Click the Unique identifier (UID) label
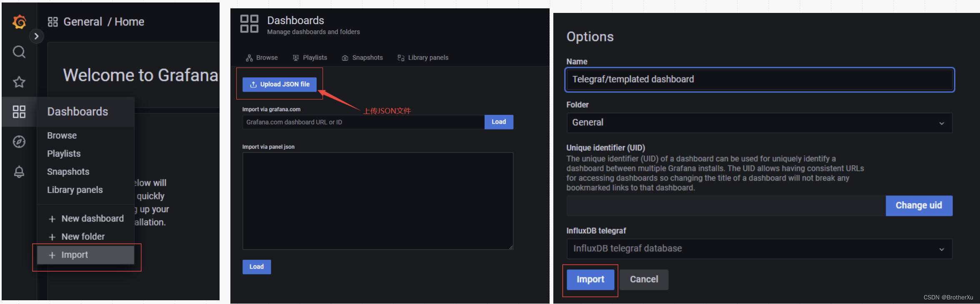 (605, 148)
